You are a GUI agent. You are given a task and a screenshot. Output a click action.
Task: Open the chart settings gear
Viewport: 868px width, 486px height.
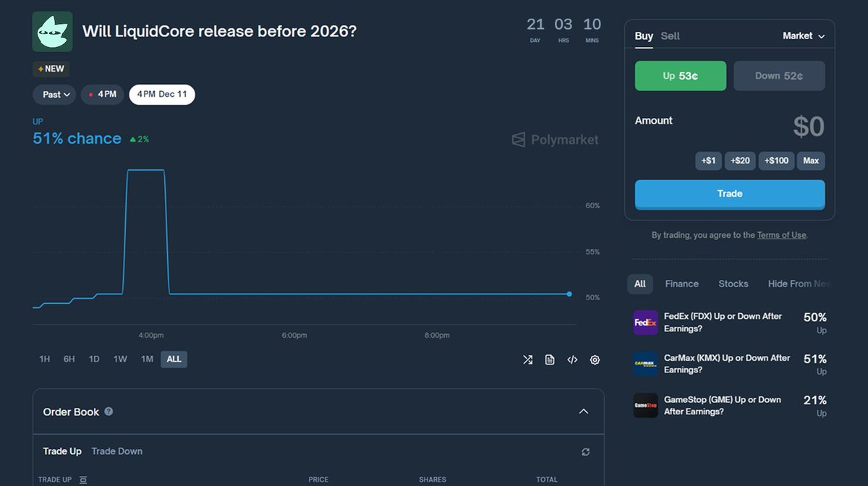(x=595, y=359)
